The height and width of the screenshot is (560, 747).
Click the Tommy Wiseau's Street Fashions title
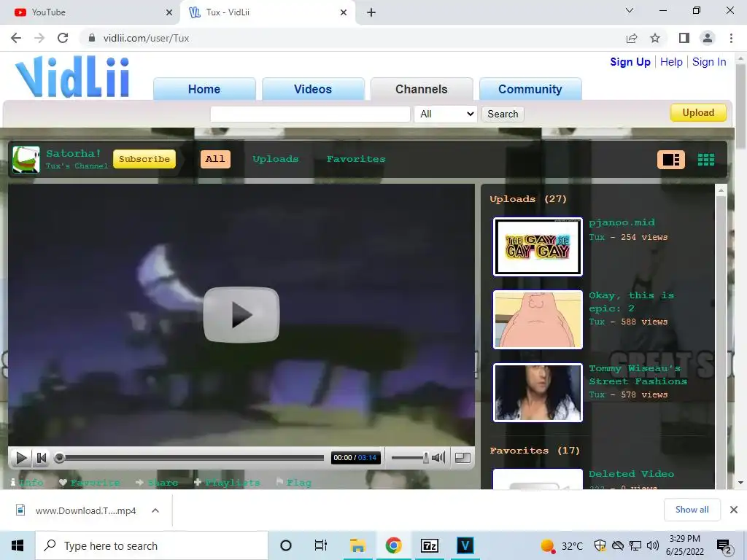tap(638, 375)
